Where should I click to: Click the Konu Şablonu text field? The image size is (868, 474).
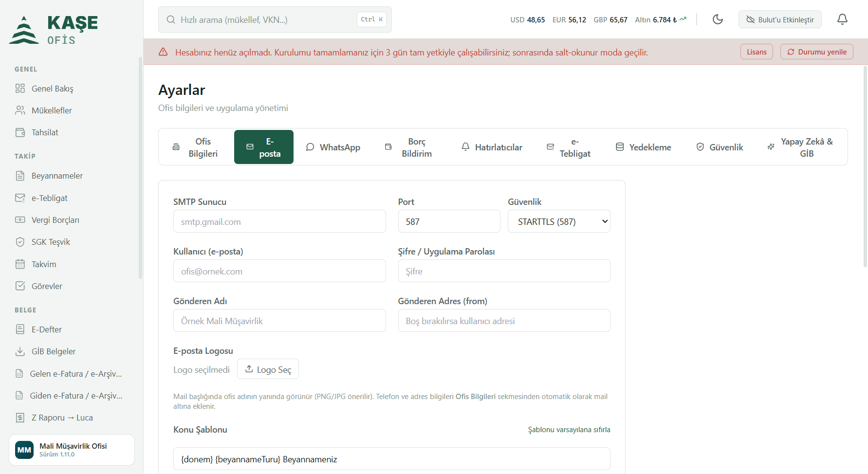(392, 459)
